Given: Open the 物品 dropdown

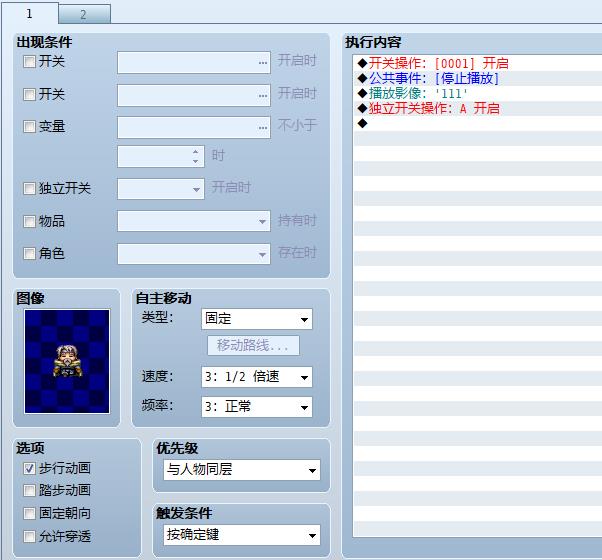Looking at the screenshot, I should [194, 221].
